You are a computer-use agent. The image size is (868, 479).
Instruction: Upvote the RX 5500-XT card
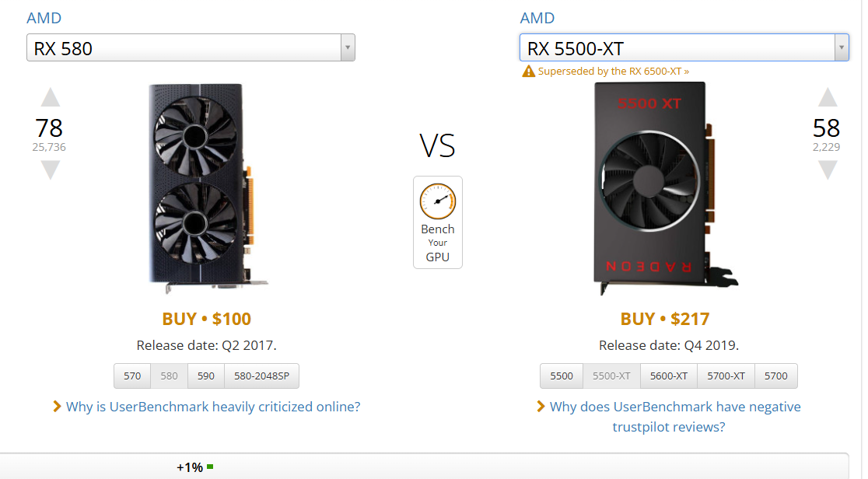point(828,98)
